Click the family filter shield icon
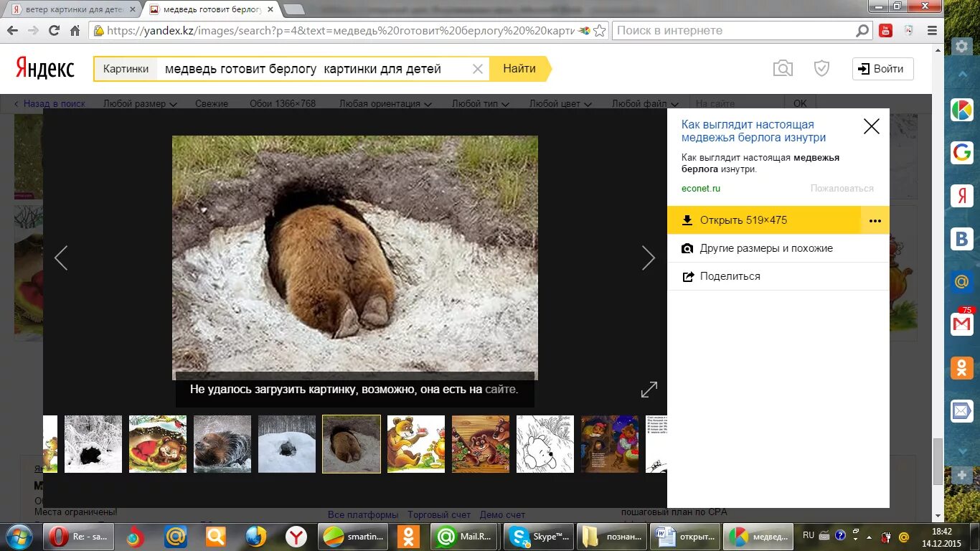Viewport: 980px width, 551px height. 821,68
